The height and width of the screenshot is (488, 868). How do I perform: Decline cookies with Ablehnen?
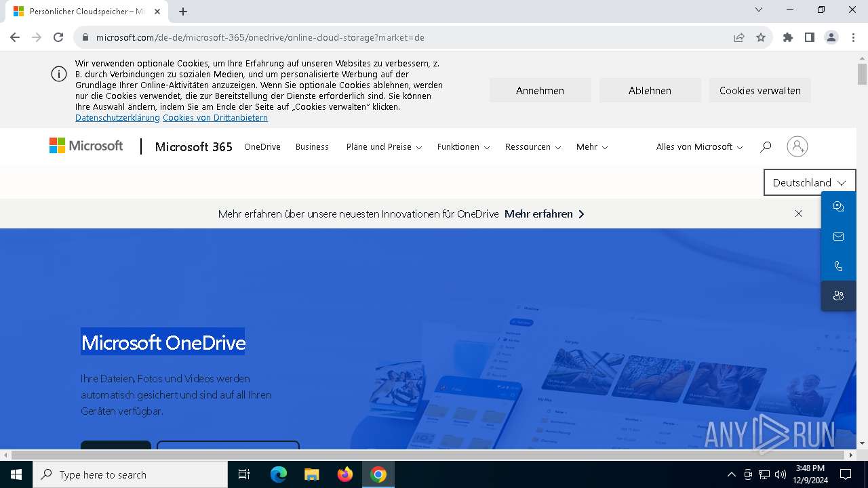coord(650,90)
